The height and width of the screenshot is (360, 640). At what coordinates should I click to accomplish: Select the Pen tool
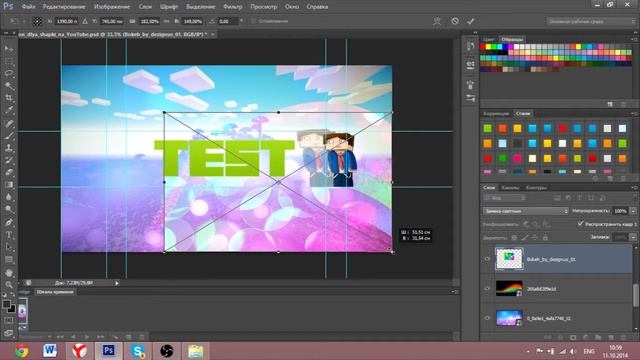coord(9,222)
